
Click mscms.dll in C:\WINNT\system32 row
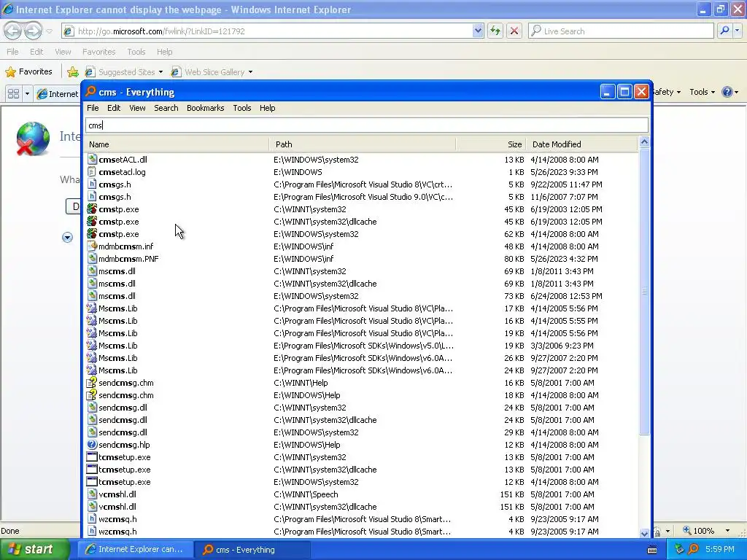point(117,271)
